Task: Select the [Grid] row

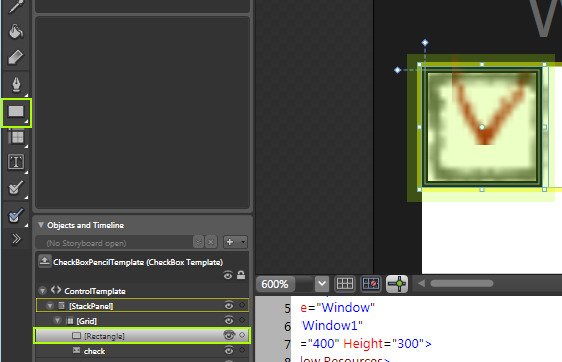Action: tap(142, 320)
